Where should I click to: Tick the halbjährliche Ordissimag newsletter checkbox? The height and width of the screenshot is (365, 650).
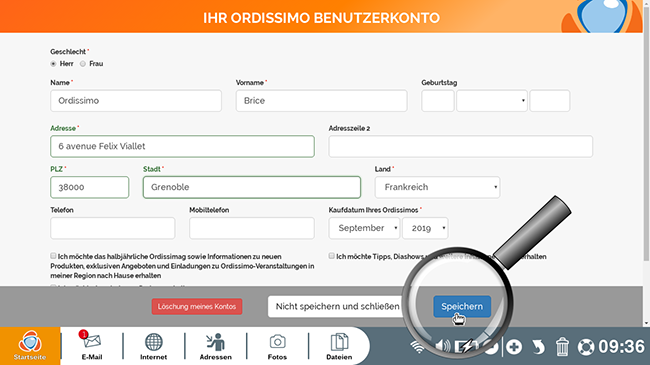click(x=53, y=256)
